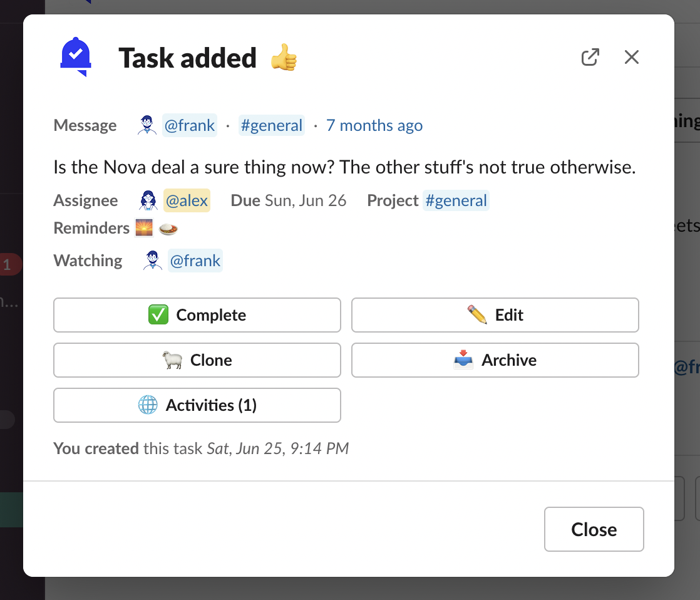Dismiss dialog with the X icon

coord(632,58)
